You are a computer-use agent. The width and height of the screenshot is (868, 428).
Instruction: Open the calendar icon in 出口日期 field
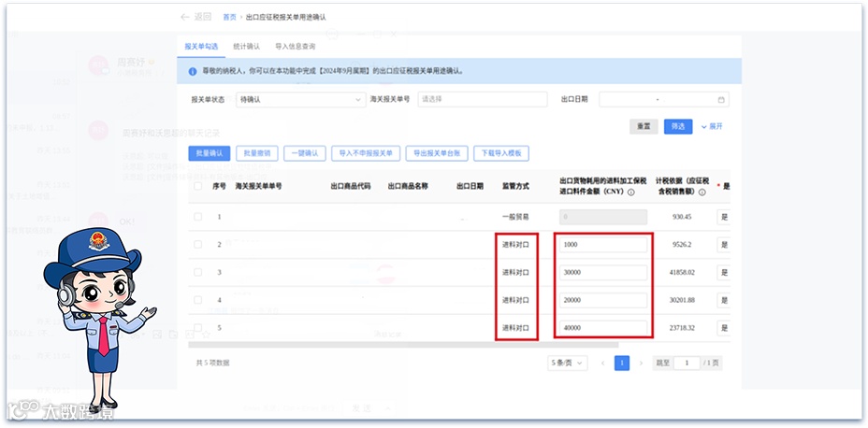pos(721,100)
